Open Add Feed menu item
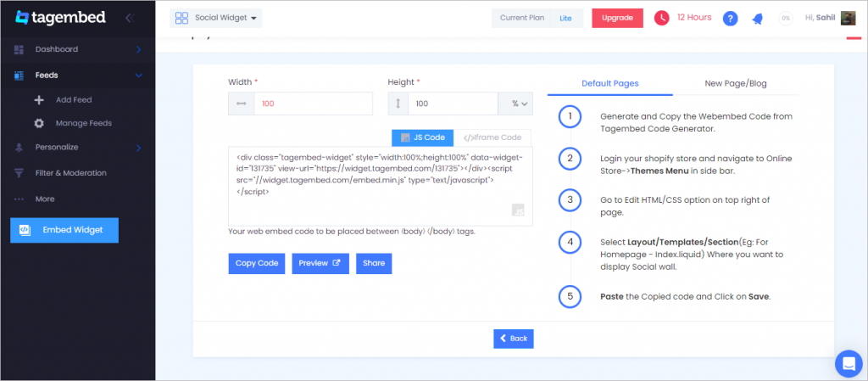The image size is (868, 381). [74, 100]
